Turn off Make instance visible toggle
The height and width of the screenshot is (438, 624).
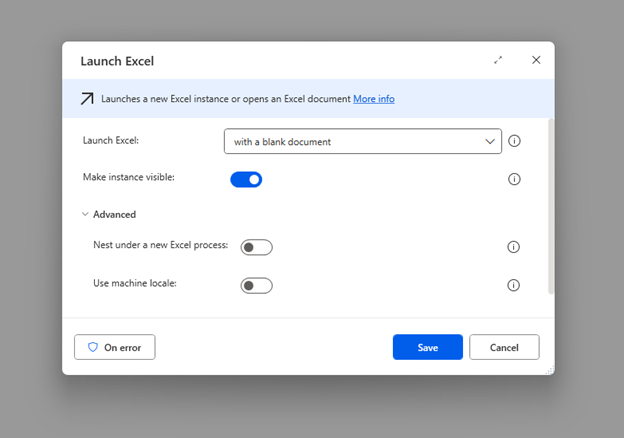coord(246,179)
